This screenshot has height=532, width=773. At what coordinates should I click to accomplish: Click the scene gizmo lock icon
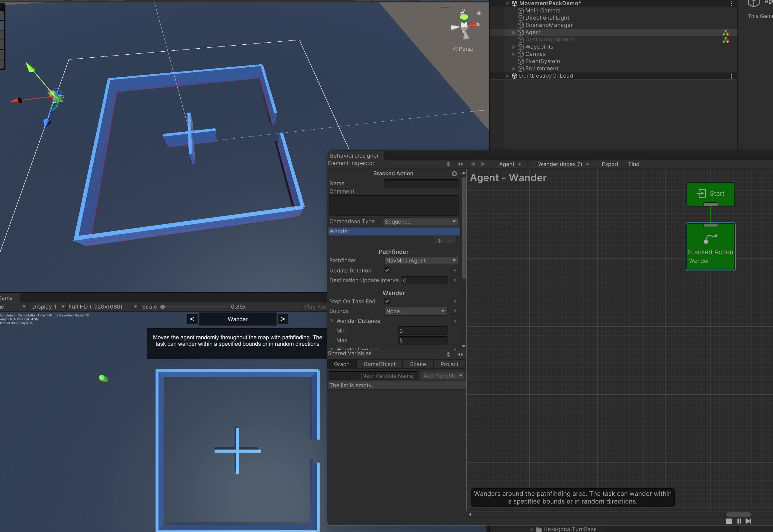pyautogui.click(x=479, y=13)
